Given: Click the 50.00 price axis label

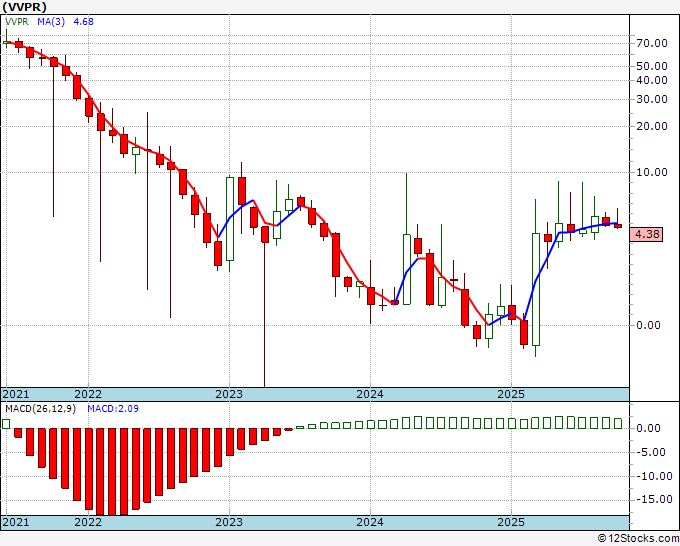Looking at the screenshot, I should 652,66.
